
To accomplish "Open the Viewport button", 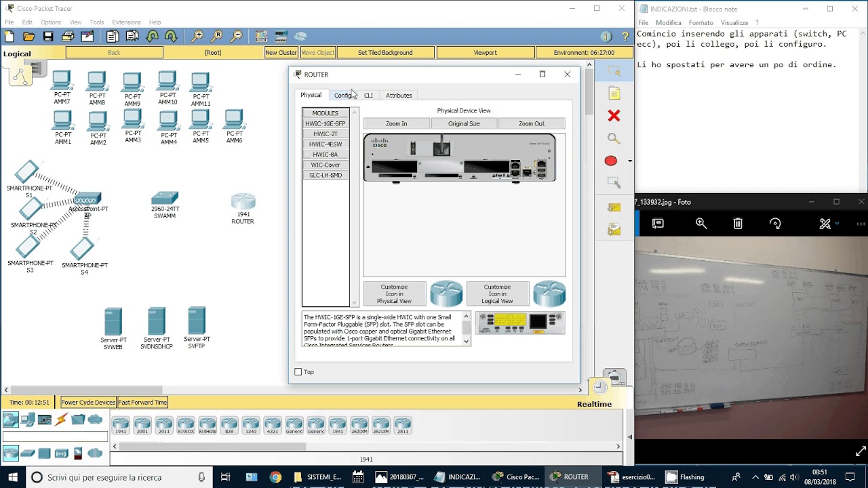I will [486, 52].
